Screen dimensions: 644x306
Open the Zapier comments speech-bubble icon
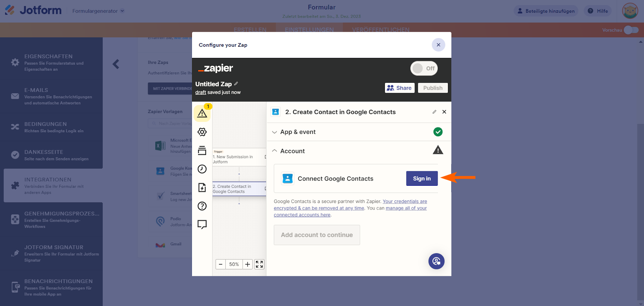(x=202, y=224)
